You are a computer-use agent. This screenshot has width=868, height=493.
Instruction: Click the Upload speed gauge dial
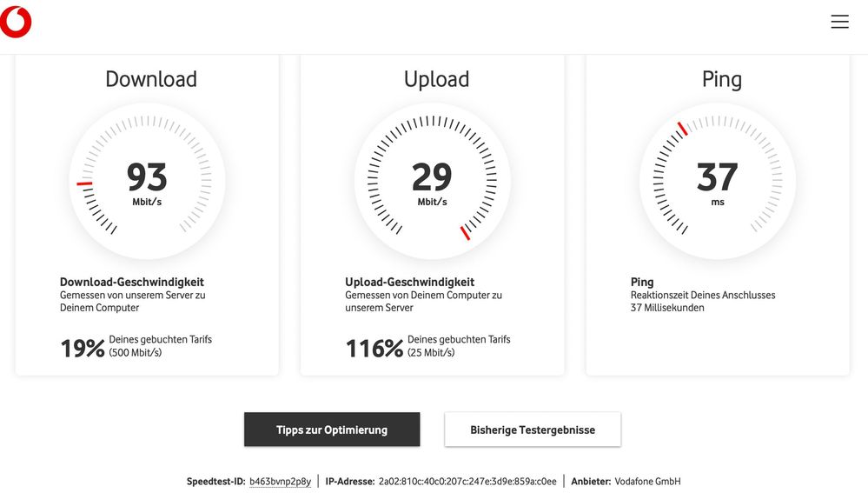(433, 181)
